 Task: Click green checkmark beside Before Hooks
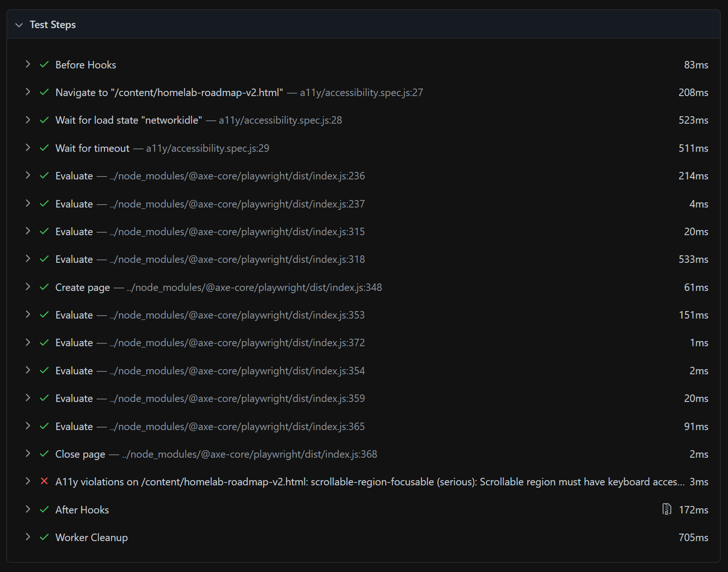[44, 65]
